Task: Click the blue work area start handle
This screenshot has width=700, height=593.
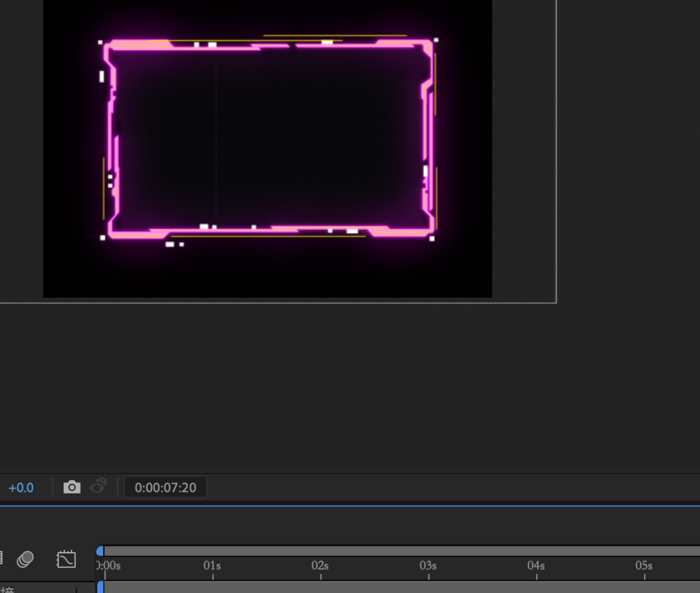Action: 102,587
